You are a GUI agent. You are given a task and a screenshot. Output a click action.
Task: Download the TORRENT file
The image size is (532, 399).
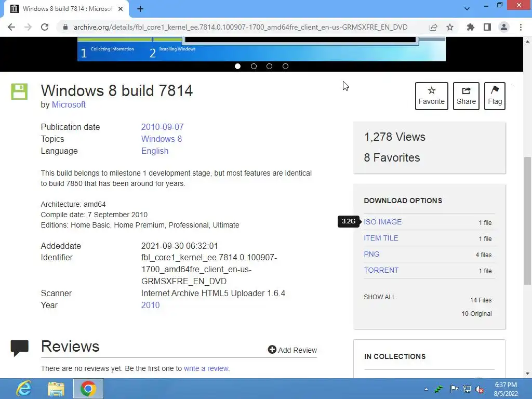click(381, 270)
